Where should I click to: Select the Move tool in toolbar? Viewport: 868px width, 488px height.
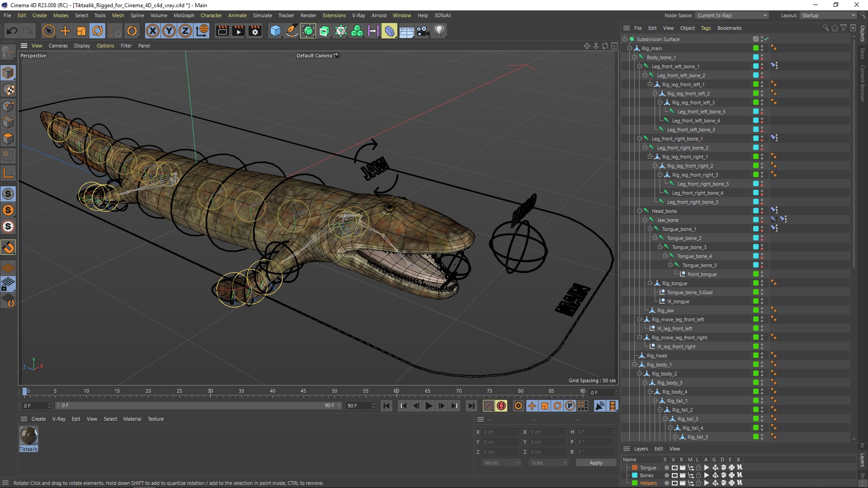64,30
